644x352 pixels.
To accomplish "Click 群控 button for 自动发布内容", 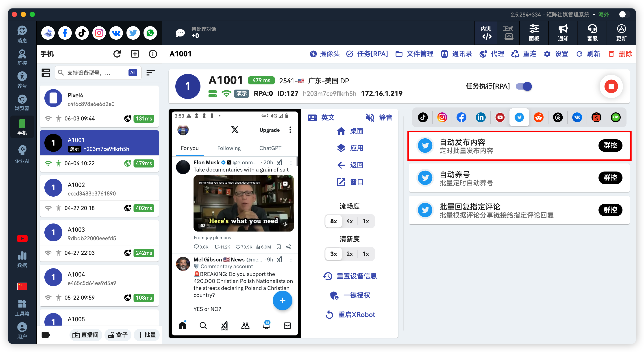I will pos(610,145).
